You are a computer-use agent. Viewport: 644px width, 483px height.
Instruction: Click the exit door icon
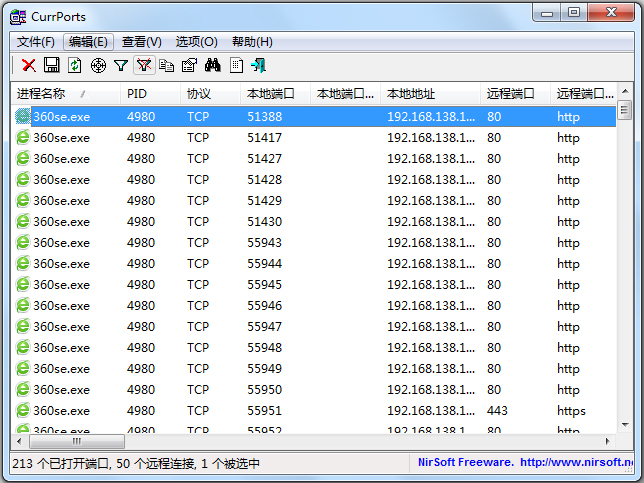pyautogui.click(x=259, y=65)
